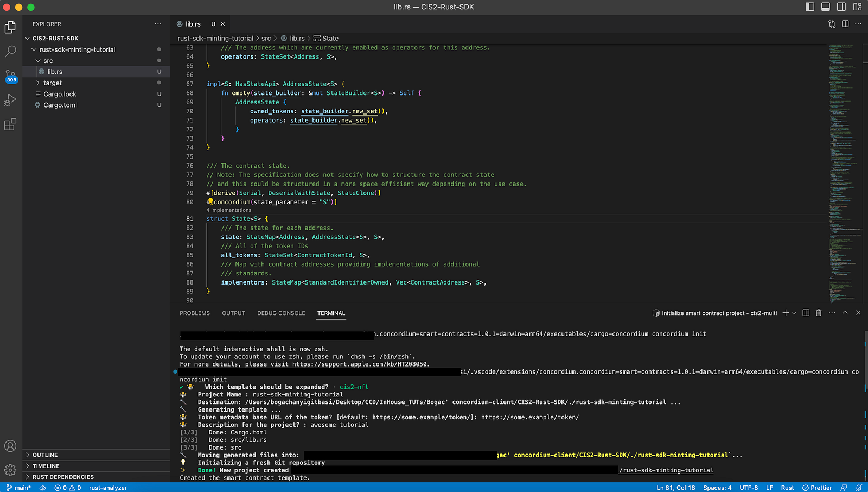This screenshot has width=868, height=492.
Task: Open the feedback icon in status bar
Action: click(x=844, y=488)
